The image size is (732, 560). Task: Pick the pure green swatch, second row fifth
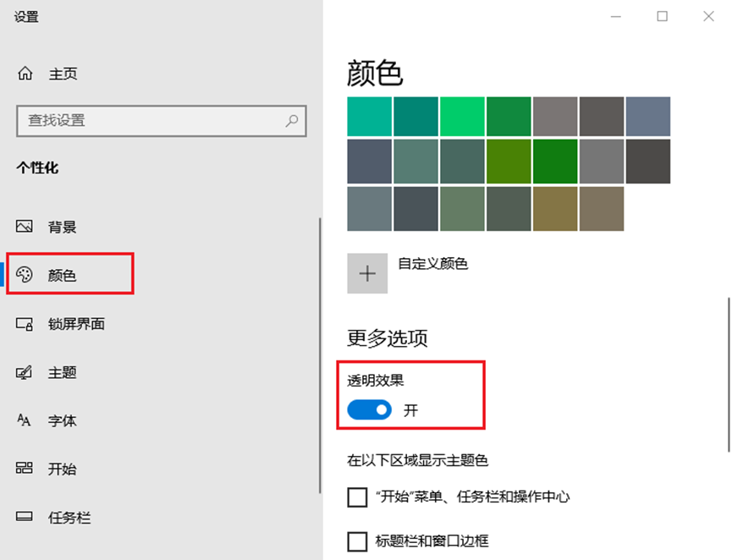pos(555,162)
